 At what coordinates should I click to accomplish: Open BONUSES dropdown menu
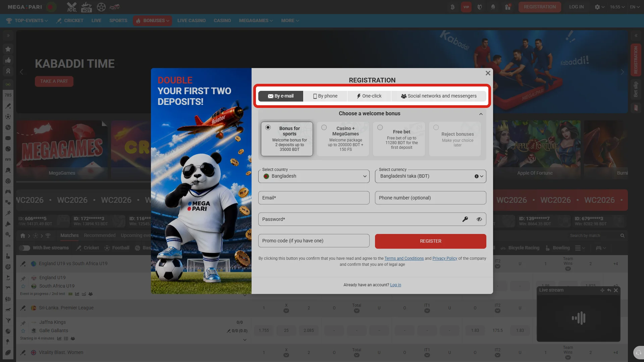point(153,21)
